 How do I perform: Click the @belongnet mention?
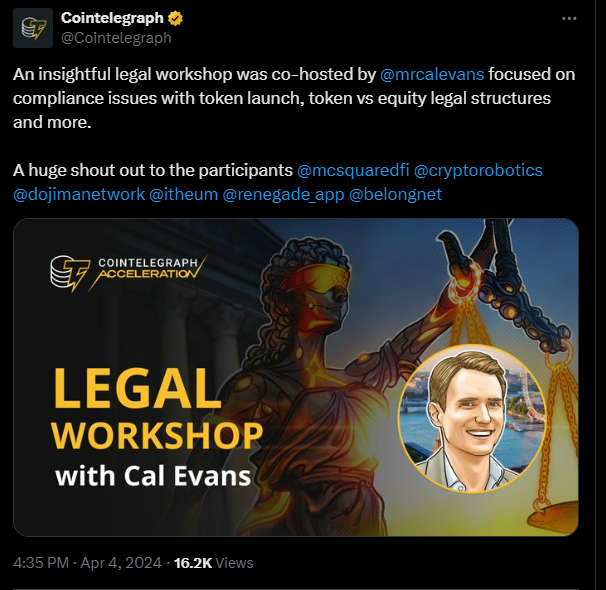pos(395,194)
